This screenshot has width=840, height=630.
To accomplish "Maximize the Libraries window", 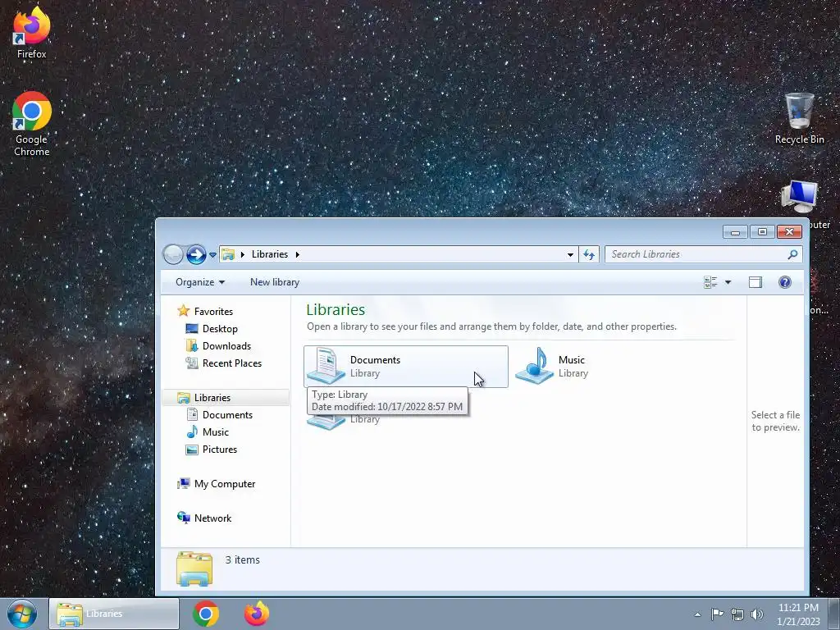I will coord(762,232).
